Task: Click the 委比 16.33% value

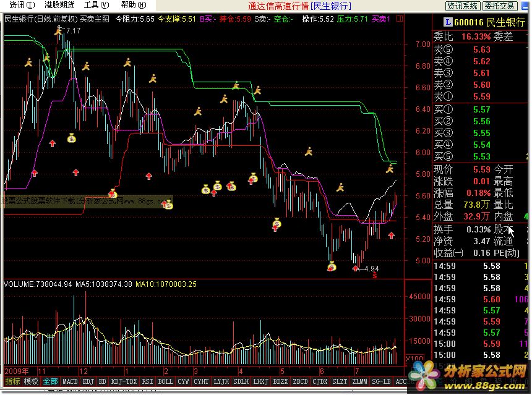Action: click(476, 36)
